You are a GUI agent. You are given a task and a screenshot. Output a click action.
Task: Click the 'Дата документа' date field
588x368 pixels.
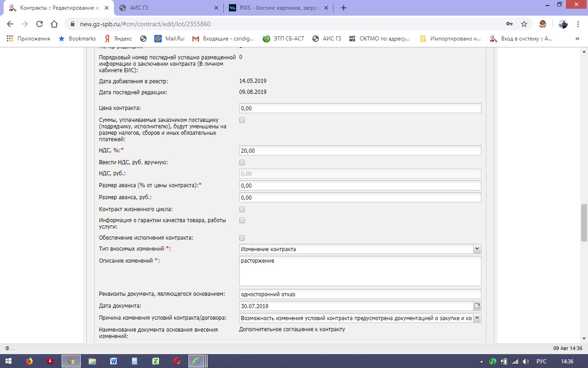click(x=356, y=306)
